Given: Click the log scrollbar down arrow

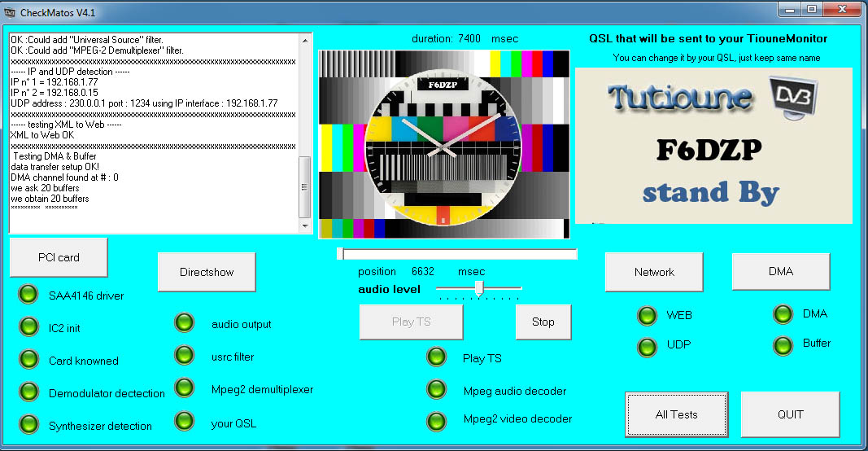Looking at the screenshot, I should pyautogui.click(x=305, y=226).
